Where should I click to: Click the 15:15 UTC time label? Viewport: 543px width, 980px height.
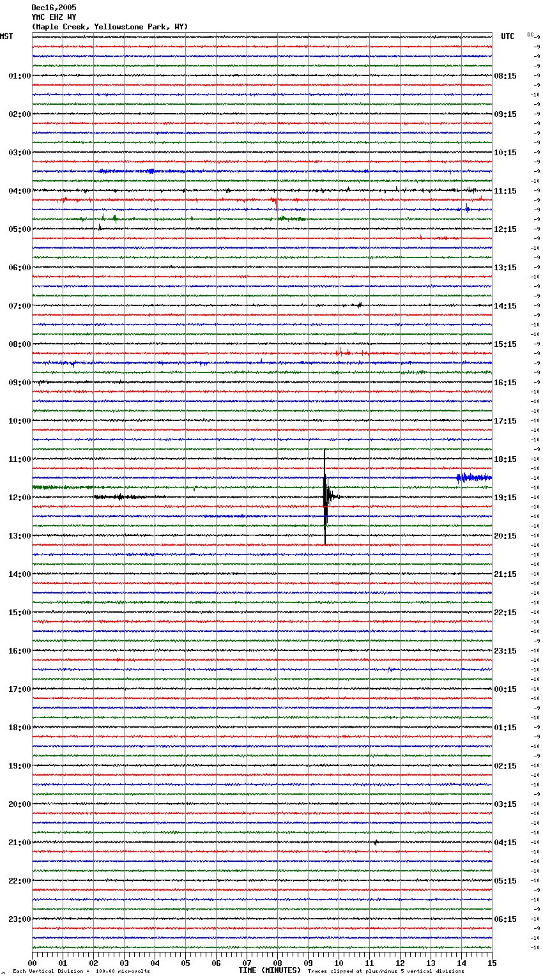tap(505, 344)
